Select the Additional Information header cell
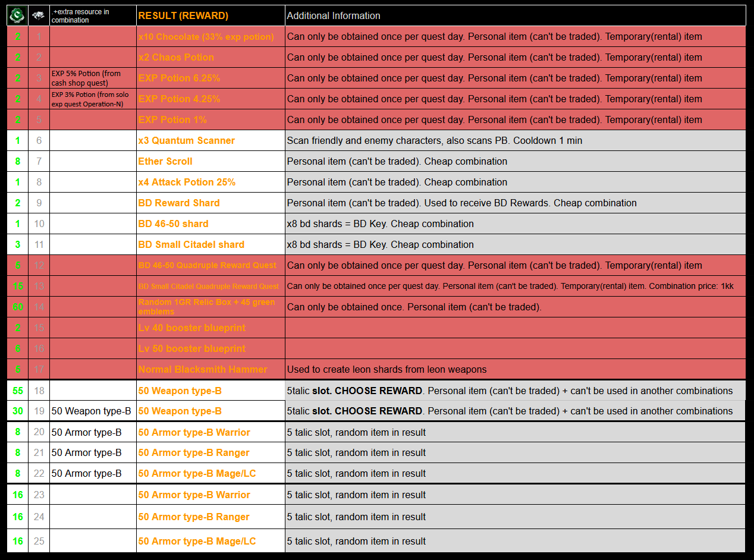This screenshot has height=560, width=754. click(x=334, y=16)
